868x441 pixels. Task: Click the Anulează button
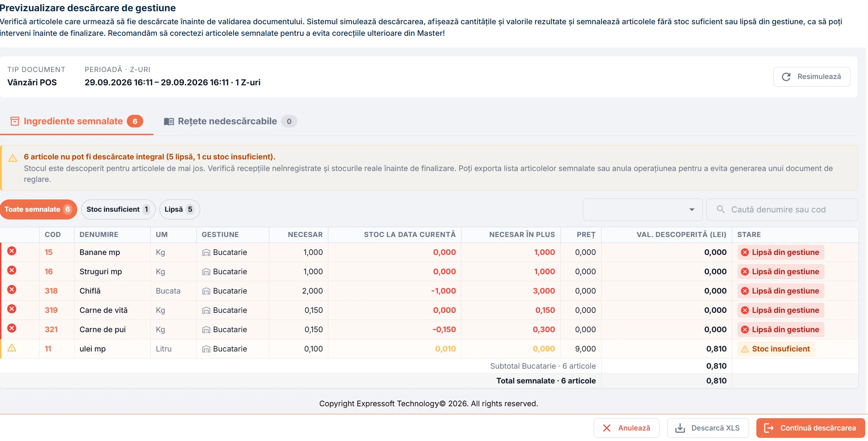click(626, 428)
